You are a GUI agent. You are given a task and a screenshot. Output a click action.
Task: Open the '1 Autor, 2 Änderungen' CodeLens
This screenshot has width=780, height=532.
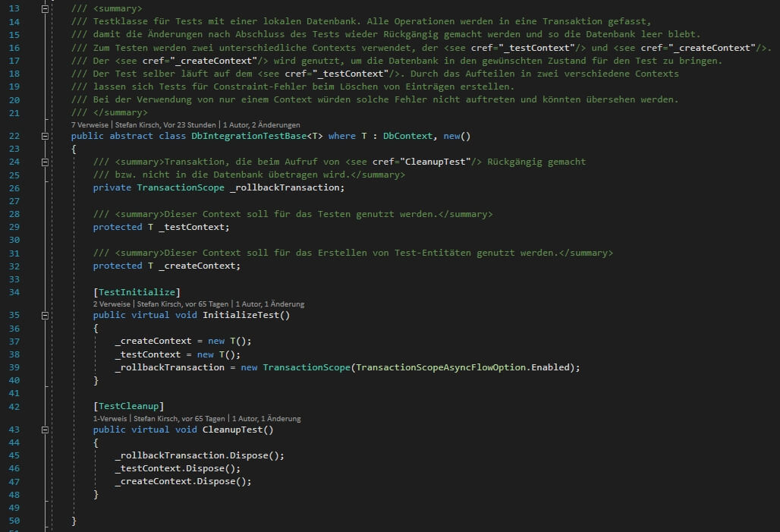pyautogui.click(x=261, y=125)
